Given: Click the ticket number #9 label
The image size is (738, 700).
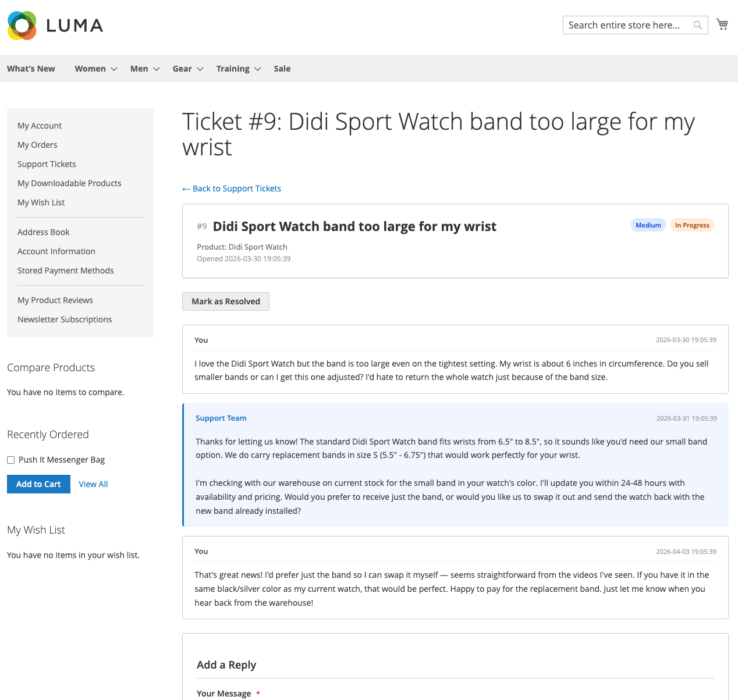Looking at the screenshot, I should [202, 226].
